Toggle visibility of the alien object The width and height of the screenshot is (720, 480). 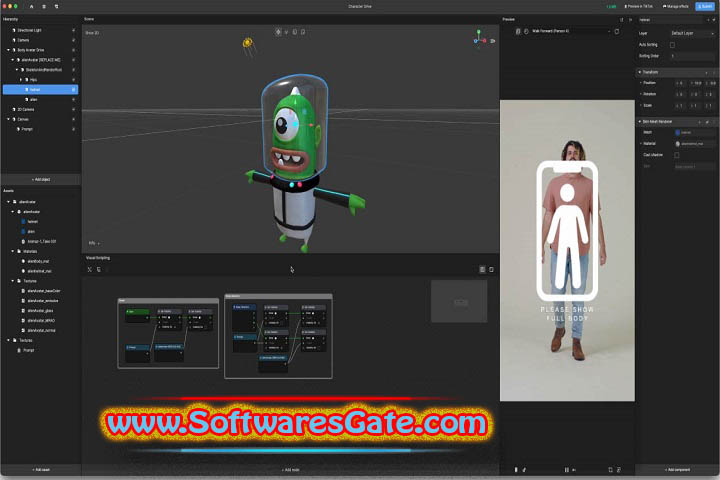(73, 99)
